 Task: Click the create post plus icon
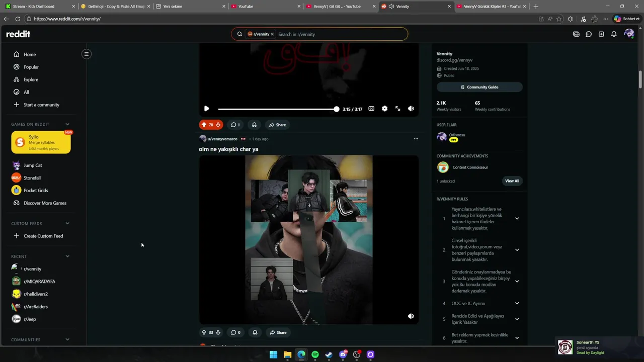coord(601,34)
